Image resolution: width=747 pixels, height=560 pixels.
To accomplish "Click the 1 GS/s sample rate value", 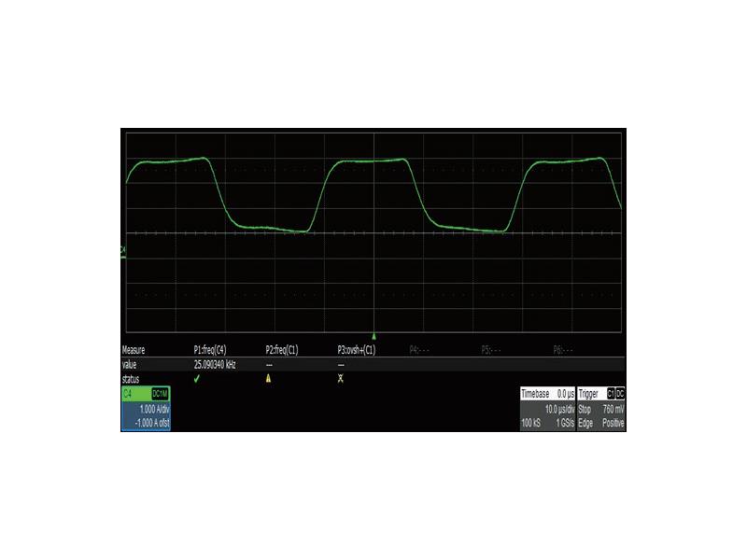I will 565,423.
